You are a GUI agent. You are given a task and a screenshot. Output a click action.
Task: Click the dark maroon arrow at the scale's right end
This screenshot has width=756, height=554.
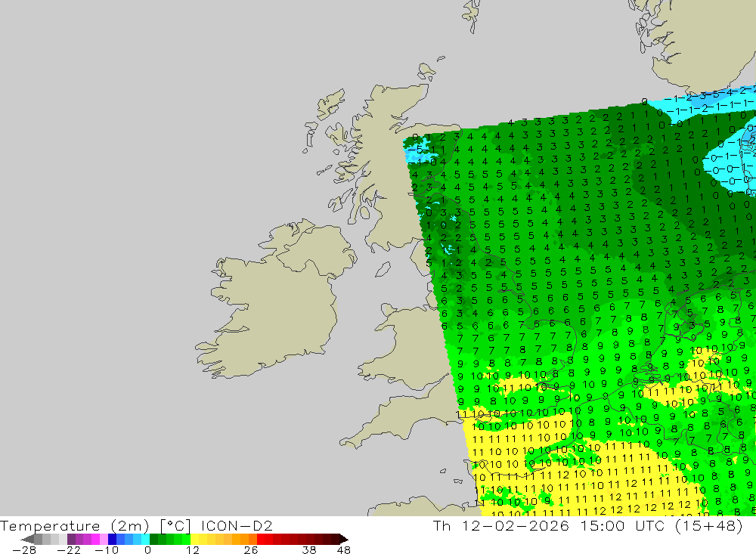[344, 539]
